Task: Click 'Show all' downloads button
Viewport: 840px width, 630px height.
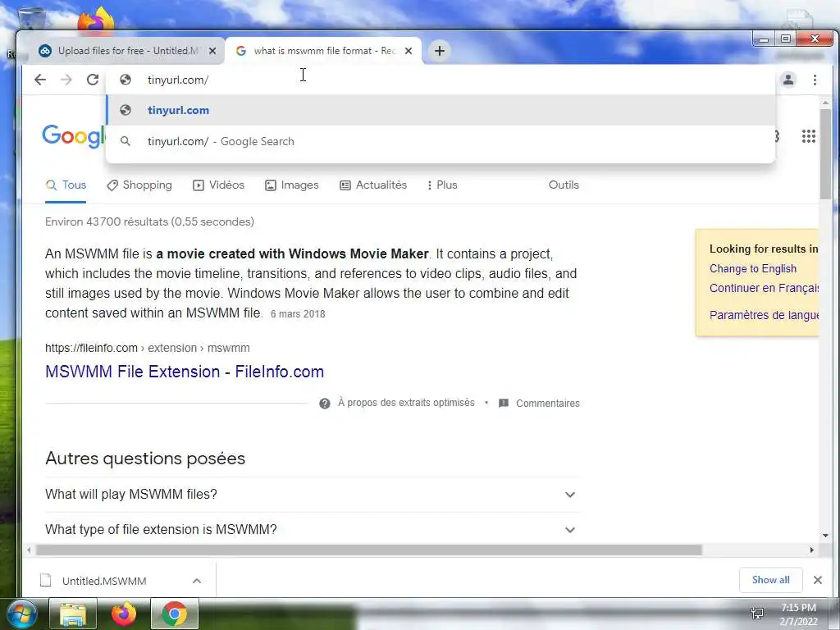Action: coord(770,580)
